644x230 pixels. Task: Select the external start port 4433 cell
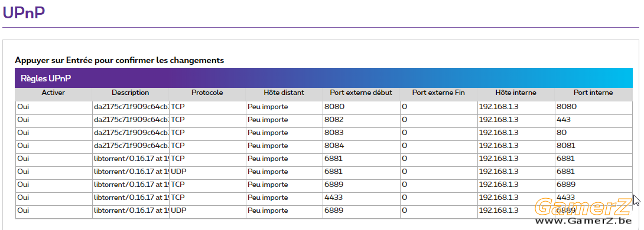pyautogui.click(x=361, y=198)
